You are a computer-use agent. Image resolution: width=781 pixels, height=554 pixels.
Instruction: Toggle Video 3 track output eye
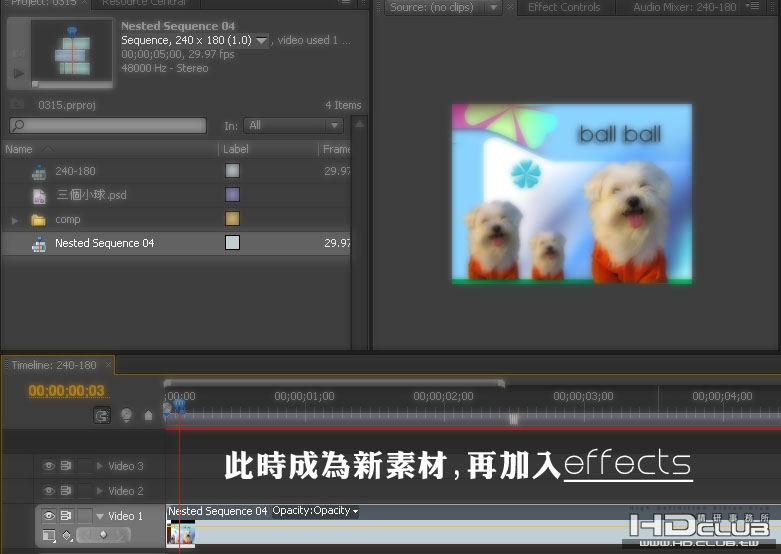coord(49,466)
